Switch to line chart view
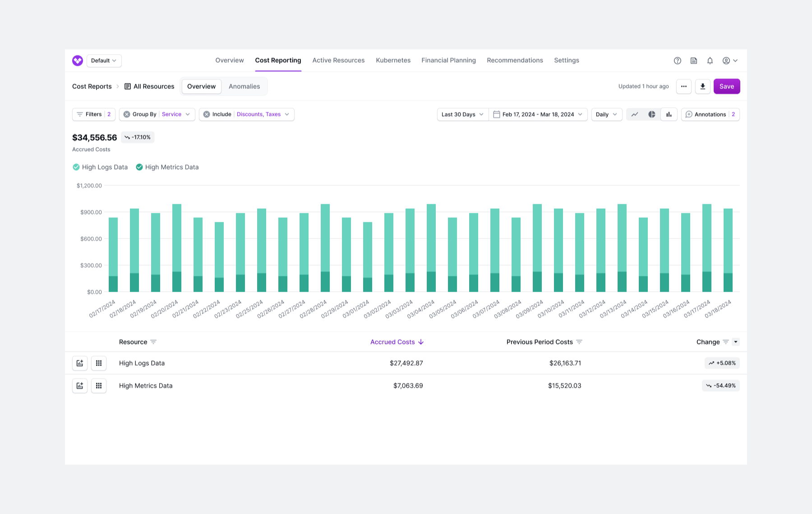812x514 pixels. [635, 115]
